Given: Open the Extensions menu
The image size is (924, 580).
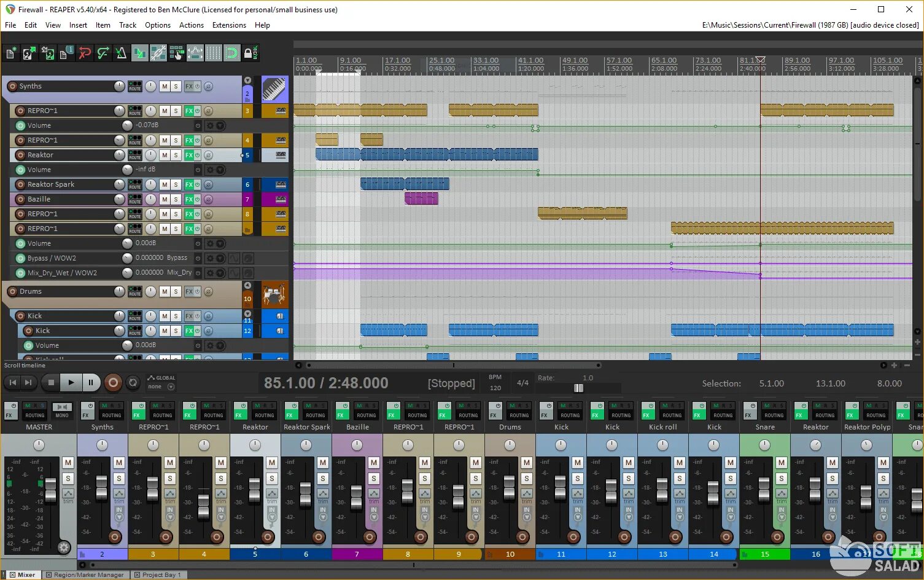Looking at the screenshot, I should point(229,25).
